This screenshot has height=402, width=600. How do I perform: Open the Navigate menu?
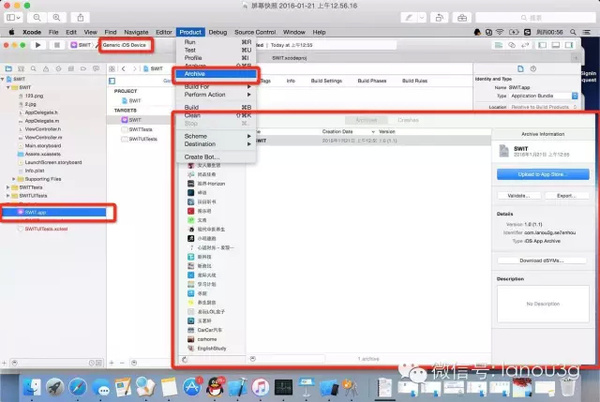click(x=136, y=32)
